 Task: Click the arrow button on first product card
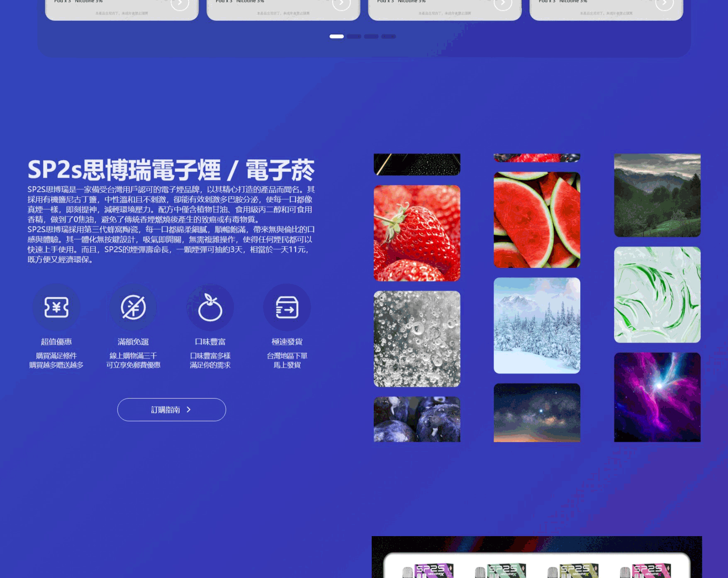[x=180, y=3]
